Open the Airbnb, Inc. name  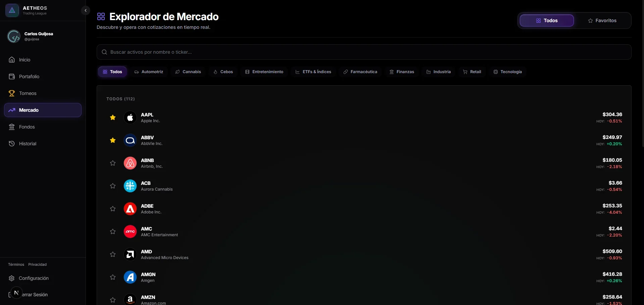pyautogui.click(x=152, y=166)
